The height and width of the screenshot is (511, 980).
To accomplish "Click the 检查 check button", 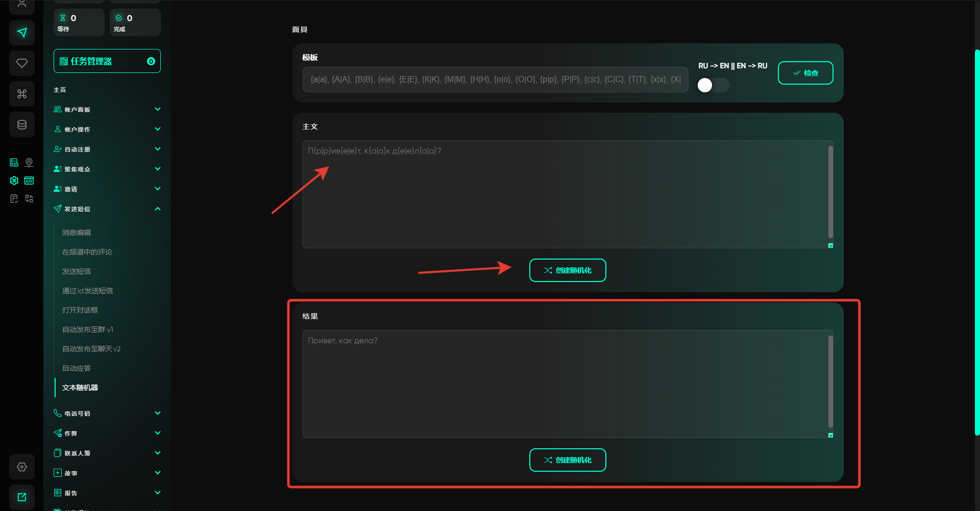I will pyautogui.click(x=805, y=73).
